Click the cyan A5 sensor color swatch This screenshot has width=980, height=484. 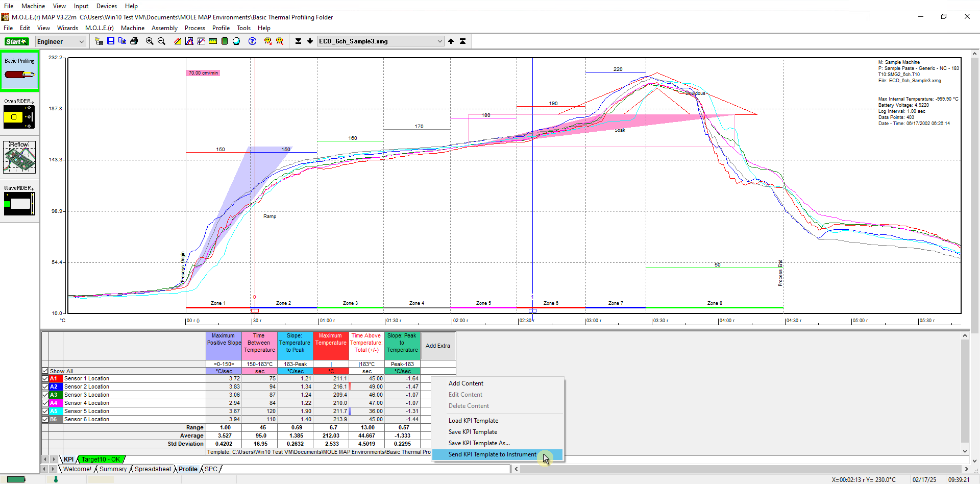pyautogui.click(x=56, y=411)
